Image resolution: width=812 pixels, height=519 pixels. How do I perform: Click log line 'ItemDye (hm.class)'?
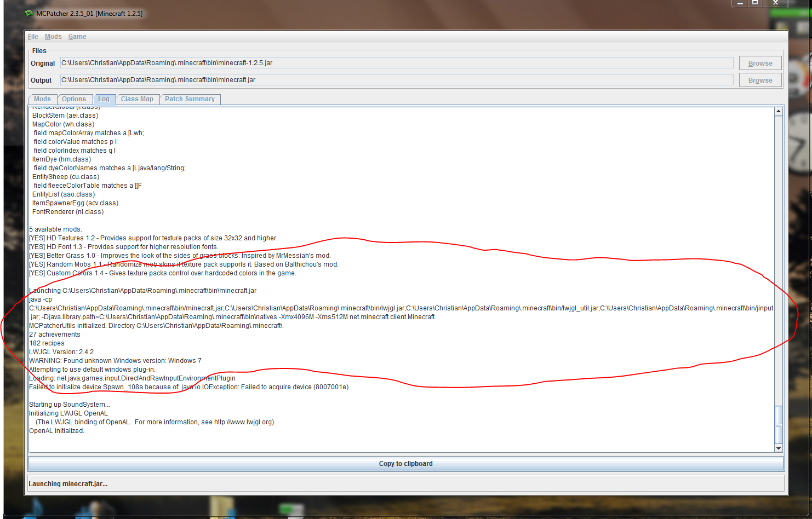[61, 159]
